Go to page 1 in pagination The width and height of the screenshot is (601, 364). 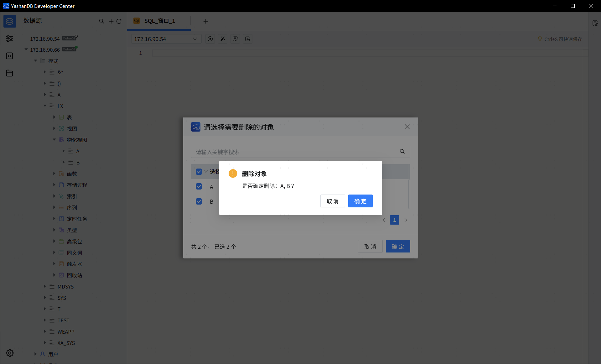point(394,220)
